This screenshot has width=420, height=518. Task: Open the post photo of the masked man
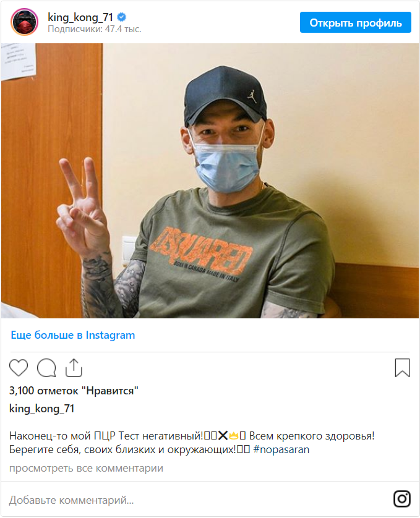(x=210, y=180)
